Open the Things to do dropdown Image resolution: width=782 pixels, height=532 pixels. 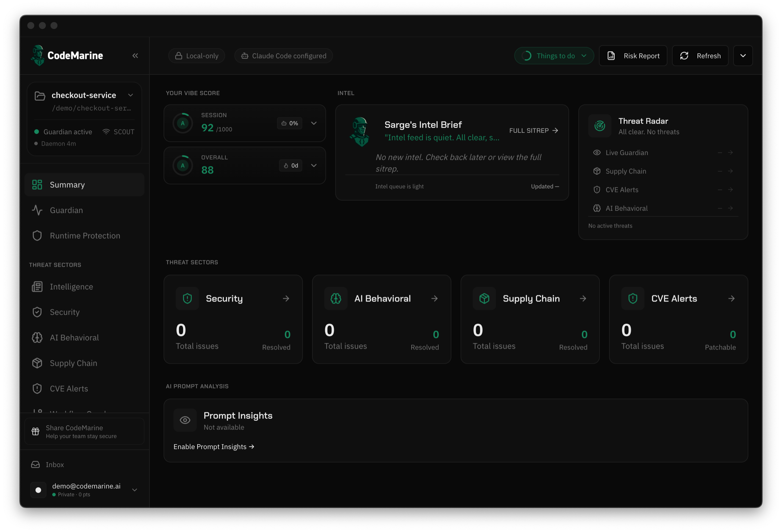(x=554, y=56)
